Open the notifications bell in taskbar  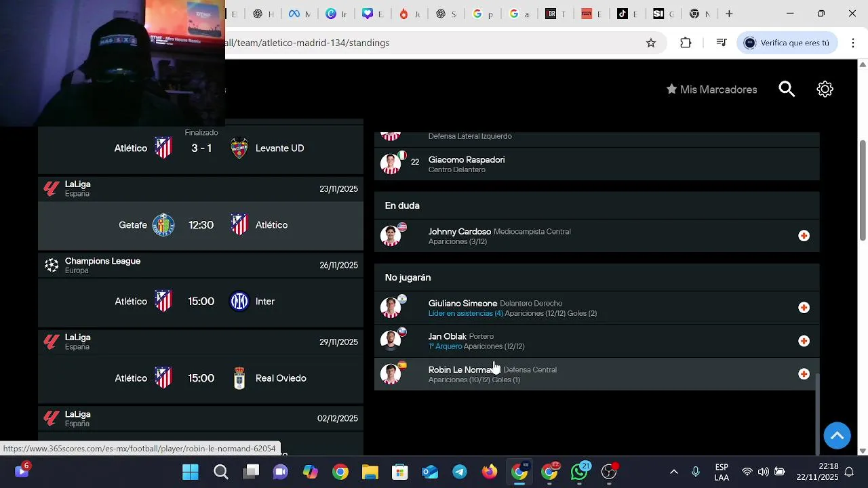tap(849, 472)
